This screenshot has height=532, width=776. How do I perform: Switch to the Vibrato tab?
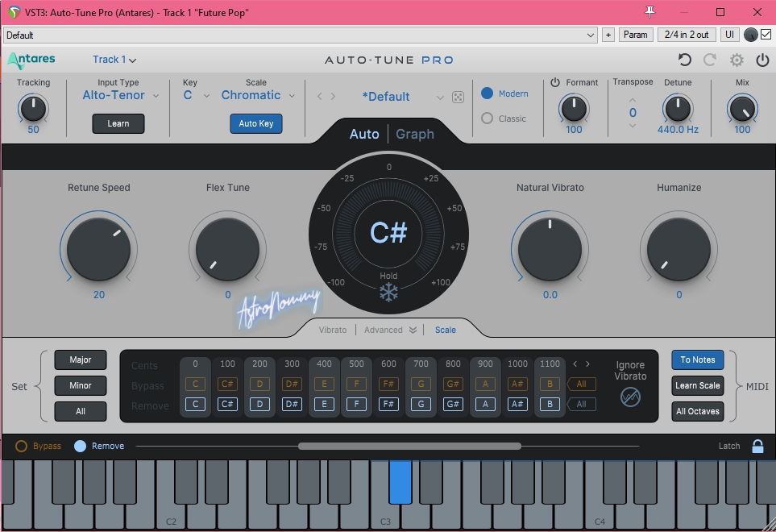point(333,330)
